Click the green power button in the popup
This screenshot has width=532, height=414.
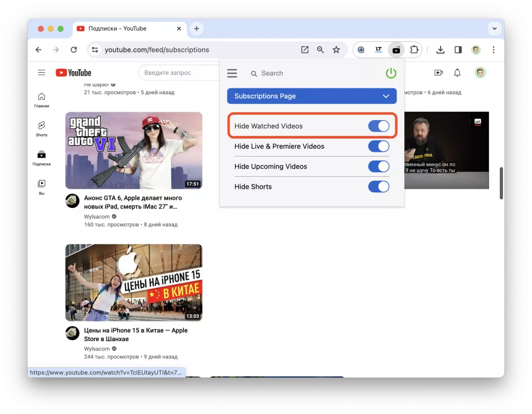[390, 73]
